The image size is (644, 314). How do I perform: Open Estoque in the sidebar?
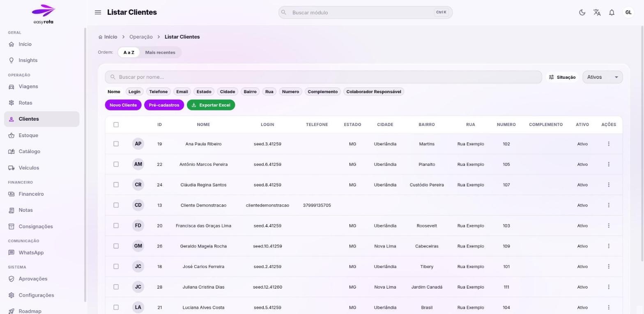pyautogui.click(x=41, y=135)
